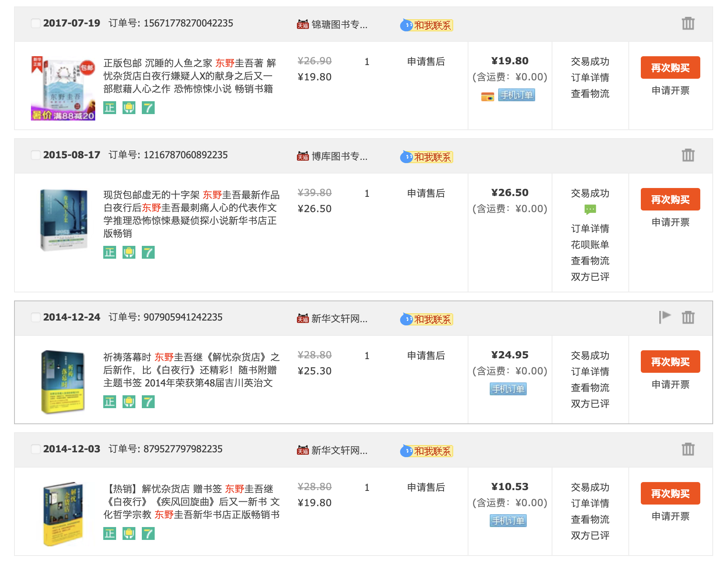Click the wallet card icon under ¥19.80 total

click(x=487, y=96)
